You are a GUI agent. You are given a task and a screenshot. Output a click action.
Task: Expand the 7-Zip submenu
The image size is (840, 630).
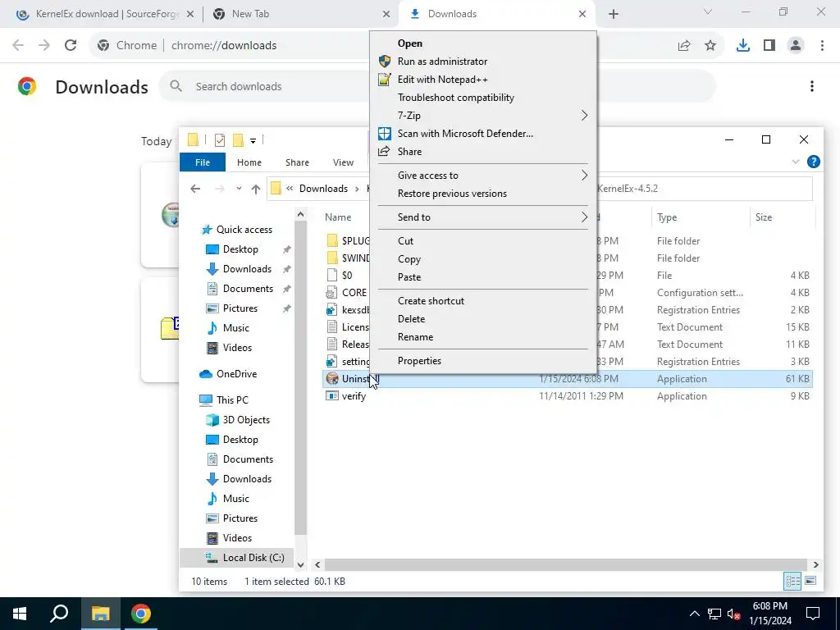pyautogui.click(x=483, y=116)
